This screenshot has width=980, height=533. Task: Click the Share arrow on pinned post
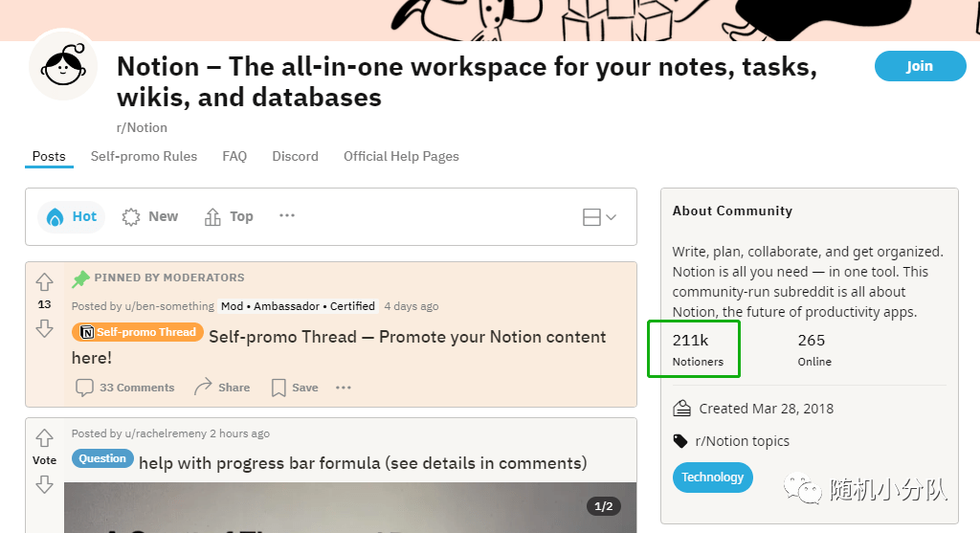(203, 387)
